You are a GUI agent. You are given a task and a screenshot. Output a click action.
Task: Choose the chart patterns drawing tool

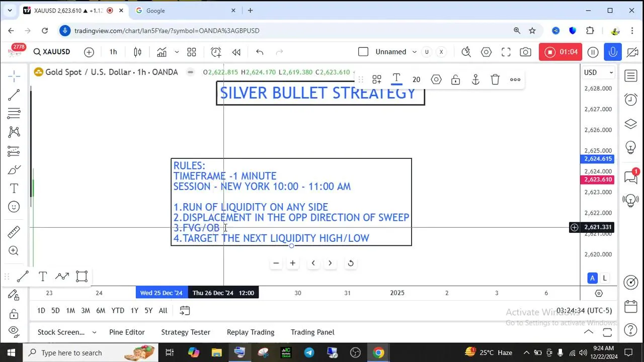click(14, 132)
